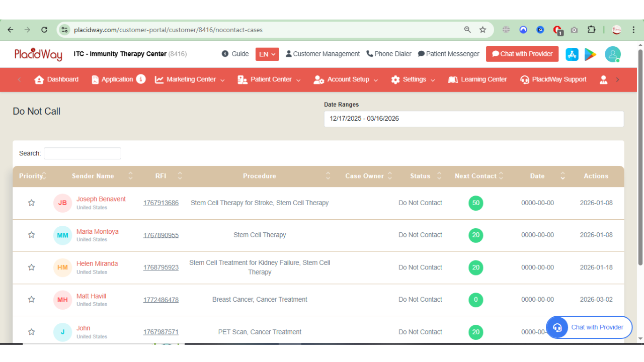Toggle the priority star for Joseph Benavent
The height and width of the screenshot is (362, 644).
tap(32, 203)
